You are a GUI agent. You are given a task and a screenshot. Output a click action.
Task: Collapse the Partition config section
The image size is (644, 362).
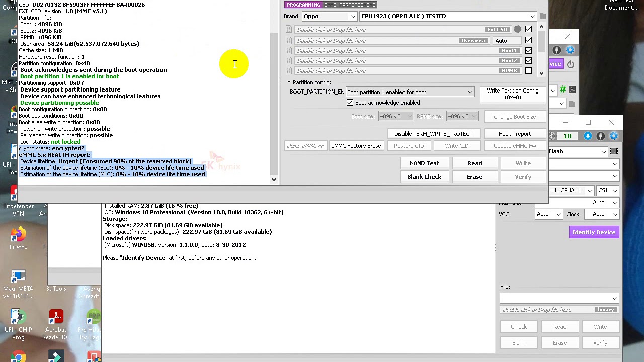pos(289,82)
